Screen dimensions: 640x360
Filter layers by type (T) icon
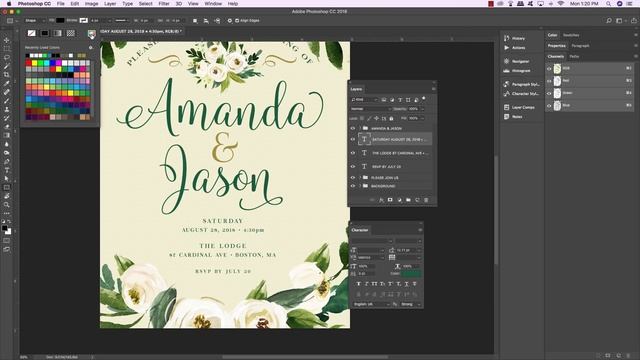[x=400, y=100]
